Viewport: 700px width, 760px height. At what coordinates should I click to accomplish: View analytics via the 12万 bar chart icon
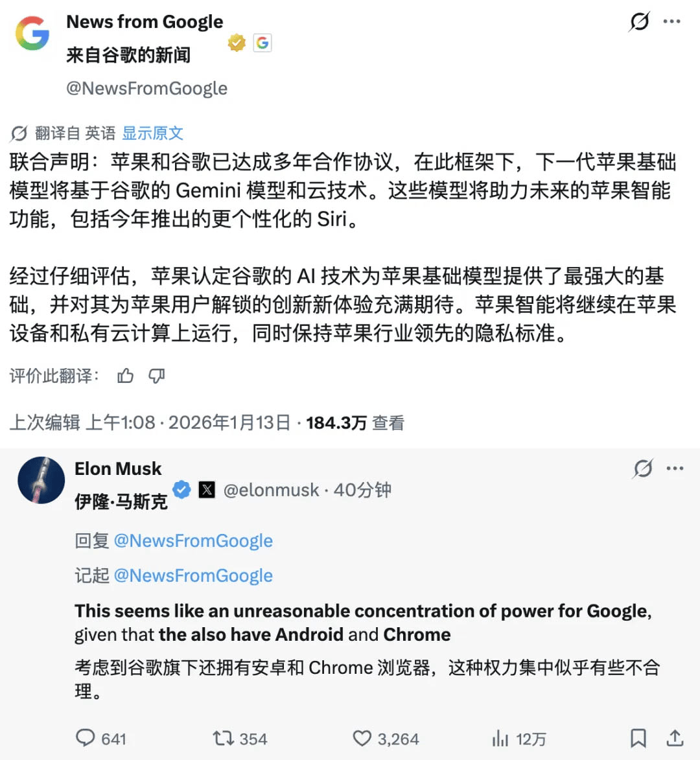point(500,738)
